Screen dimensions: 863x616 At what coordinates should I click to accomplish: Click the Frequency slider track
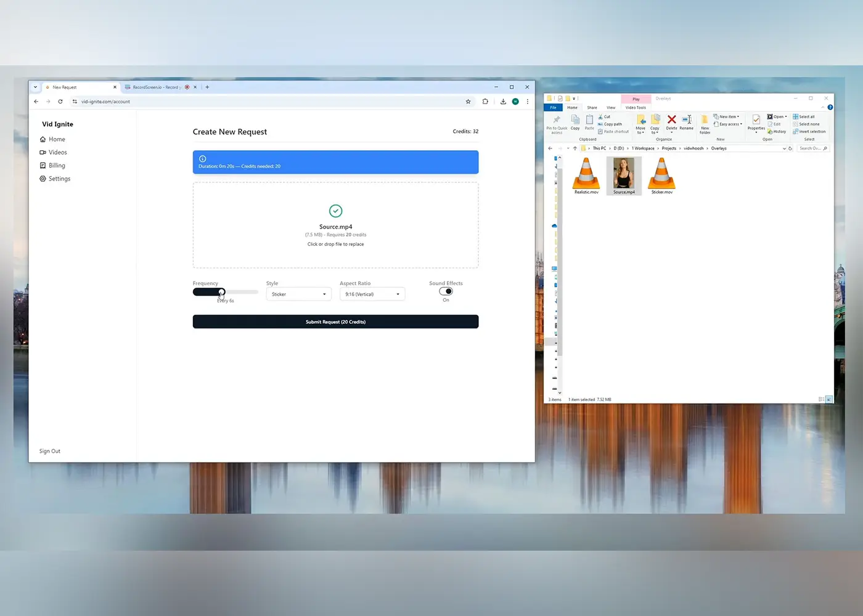tap(240, 292)
